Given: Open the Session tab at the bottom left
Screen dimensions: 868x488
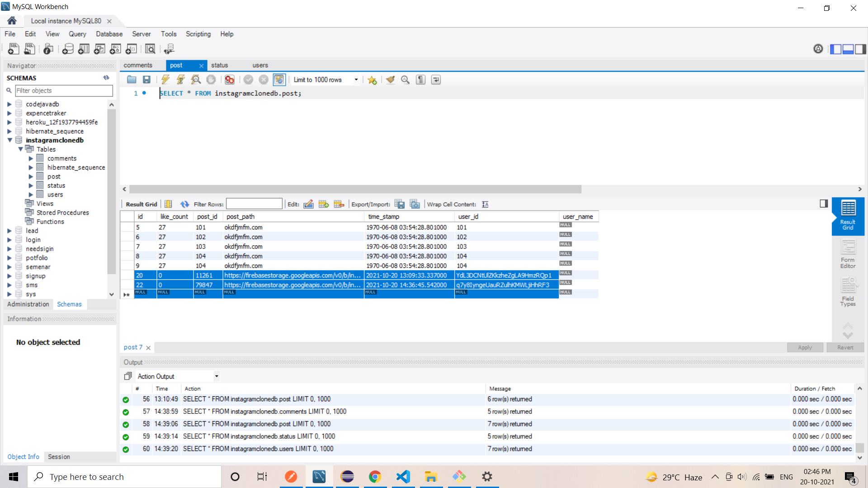Looking at the screenshot, I should 59,457.
